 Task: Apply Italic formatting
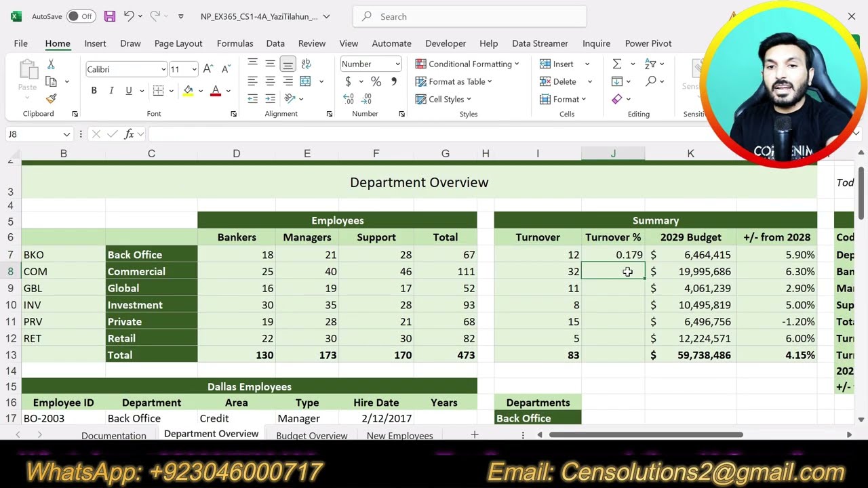click(x=111, y=91)
